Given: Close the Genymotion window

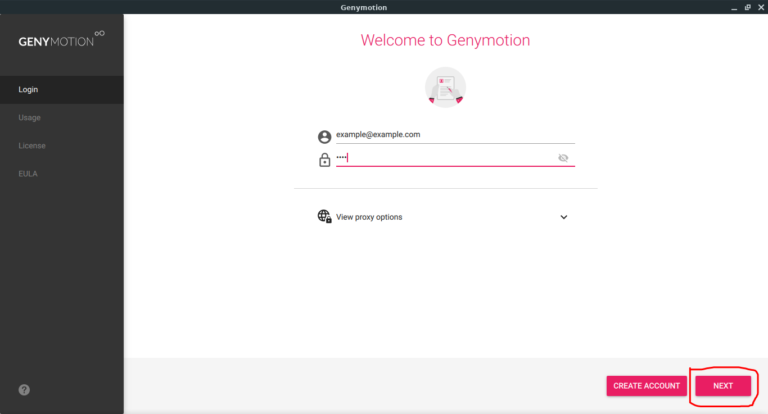Looking at the screenshot, I should [761, 7].
